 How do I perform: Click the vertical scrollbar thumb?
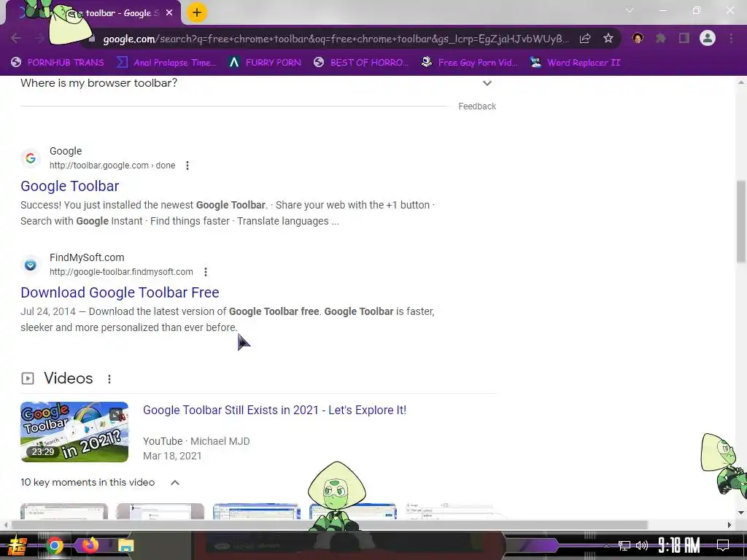tap(741, 222)
